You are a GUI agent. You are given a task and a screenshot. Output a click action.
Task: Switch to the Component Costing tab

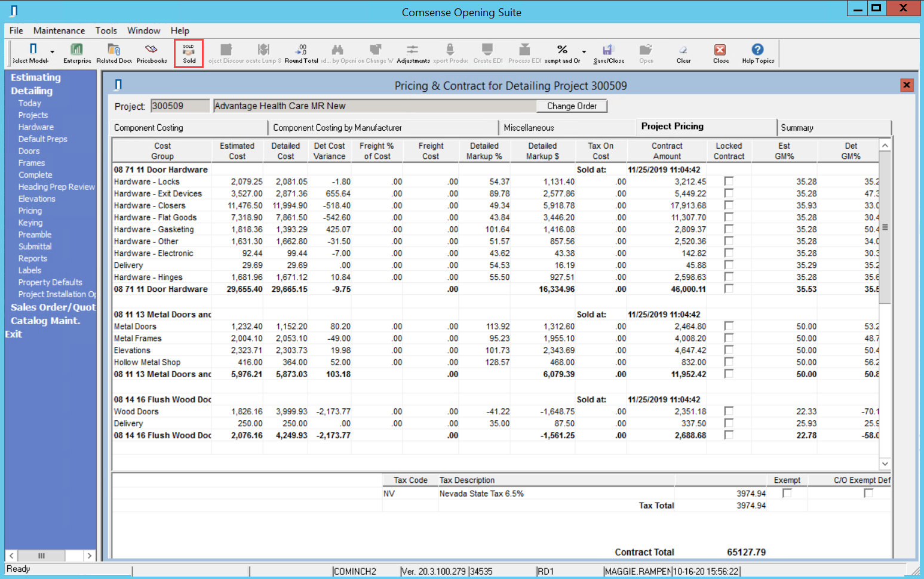coord(189,128)
